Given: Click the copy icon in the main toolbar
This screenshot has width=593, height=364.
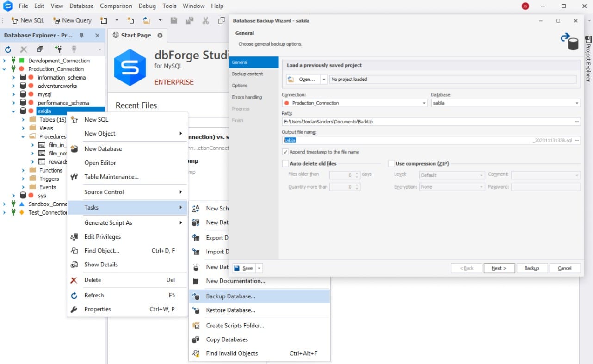Looking at the screenshot, I should coord(222,20).
